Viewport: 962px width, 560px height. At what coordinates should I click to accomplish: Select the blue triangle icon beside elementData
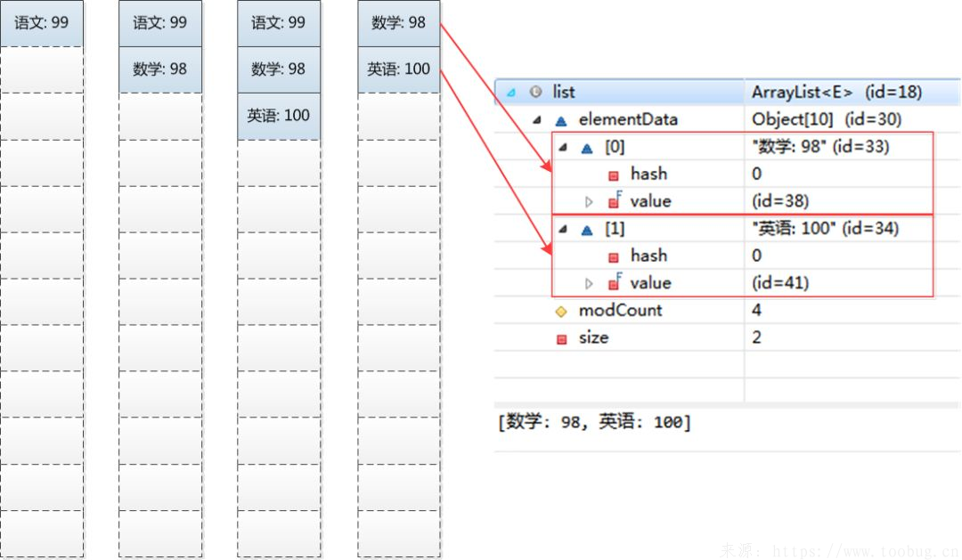[560, 119]
